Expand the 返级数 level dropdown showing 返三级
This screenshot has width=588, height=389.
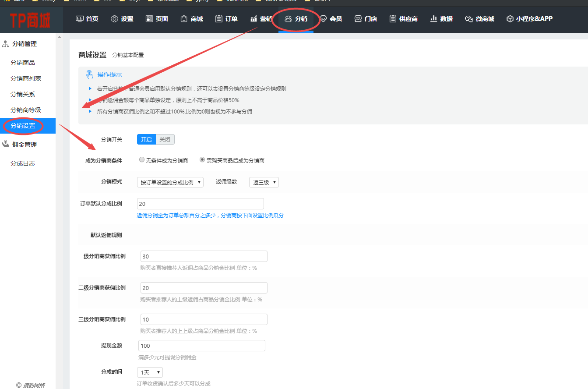click(x=264, y=182)
